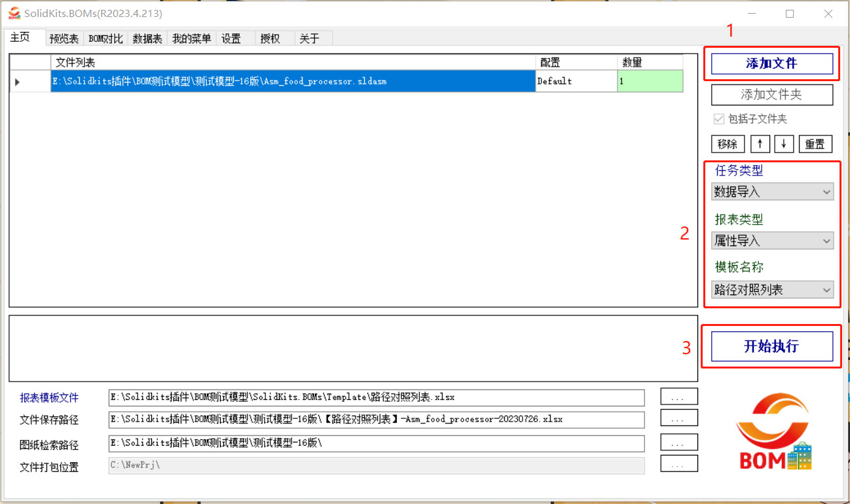Open the 任务类型 dropdown showing 数据导入
This screenshot has width=850, height=504.
771,192
